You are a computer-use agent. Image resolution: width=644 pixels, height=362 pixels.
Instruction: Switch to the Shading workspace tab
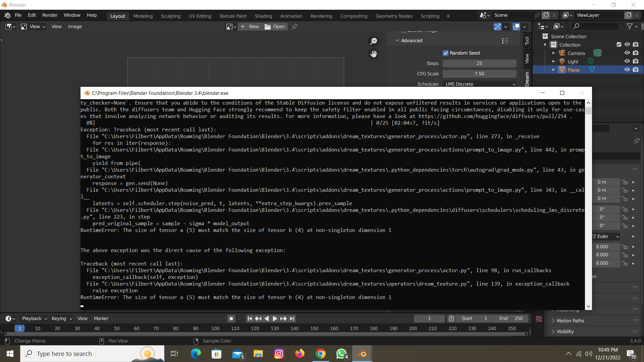(263, 16)
